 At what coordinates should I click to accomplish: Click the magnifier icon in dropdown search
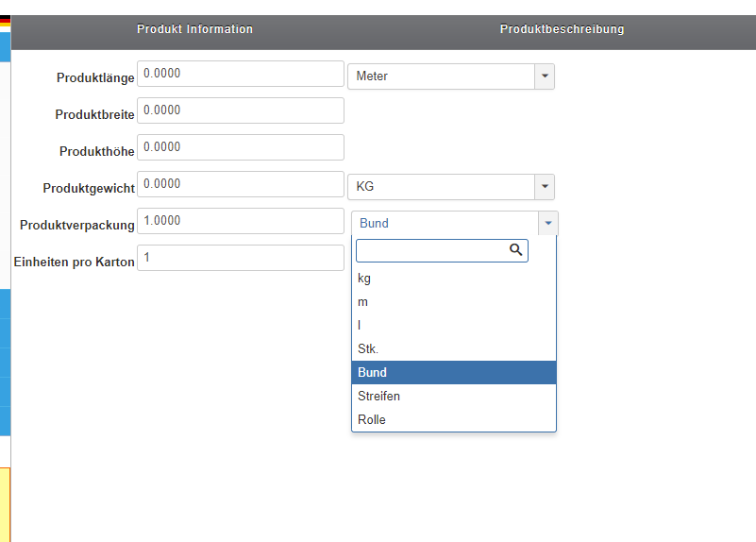[515, 250]
